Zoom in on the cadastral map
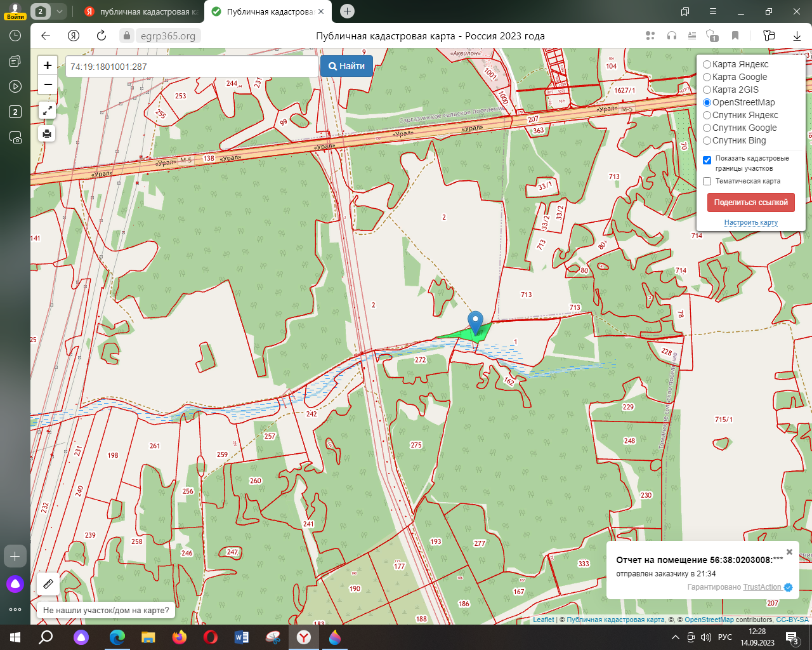This screenshot has width=812, height=650. pos(48,65)
